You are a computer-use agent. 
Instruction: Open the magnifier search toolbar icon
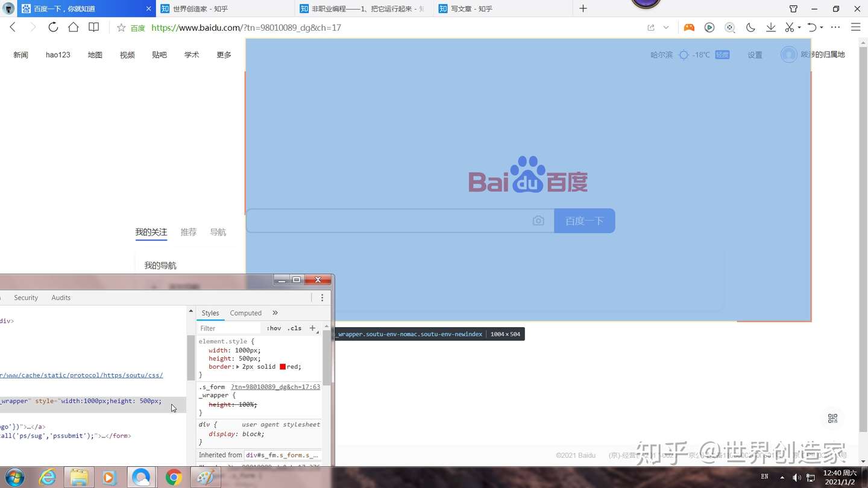click(x=730, y=27)
